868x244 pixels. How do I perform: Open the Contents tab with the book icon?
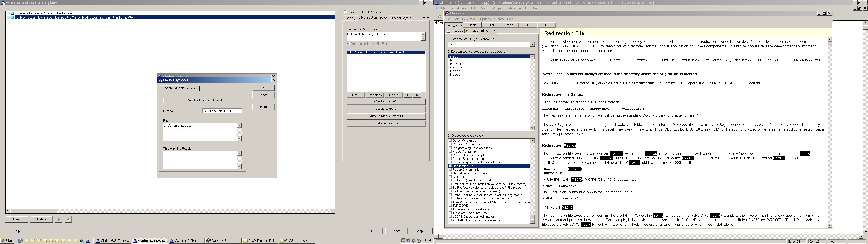coord(455,31)
